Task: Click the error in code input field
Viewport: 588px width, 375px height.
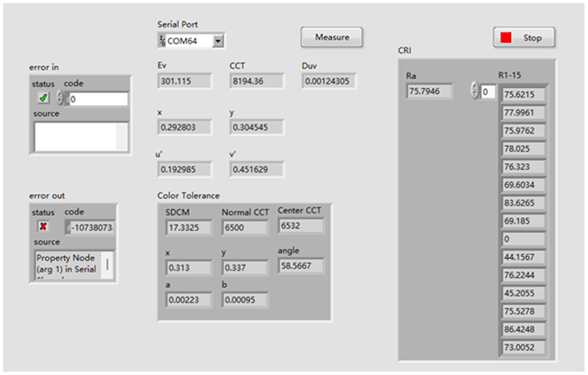Action: pyautogui.click(x=98, y=99)
